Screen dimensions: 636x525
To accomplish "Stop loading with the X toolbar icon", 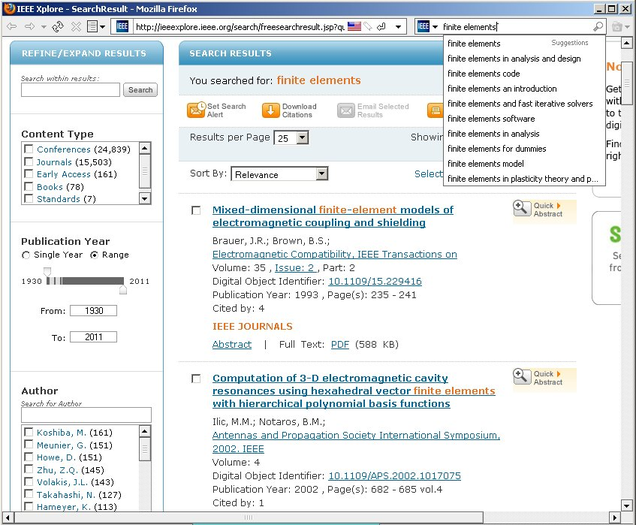I will 76,27.
